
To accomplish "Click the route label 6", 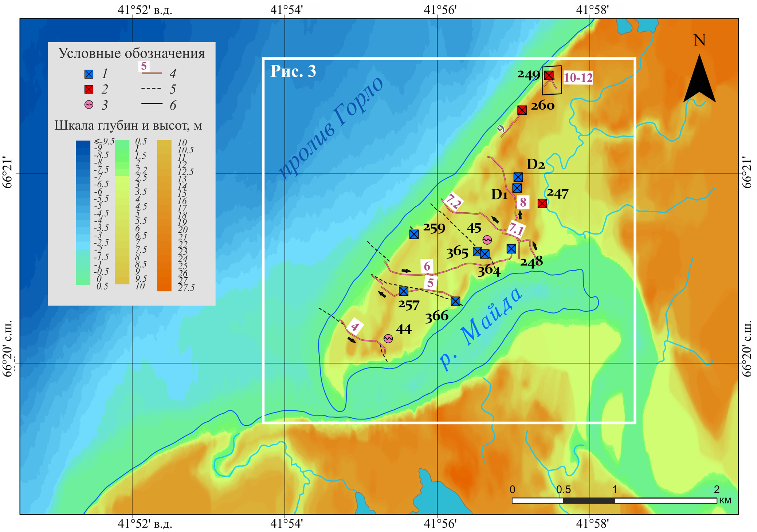I will [427, 266].
